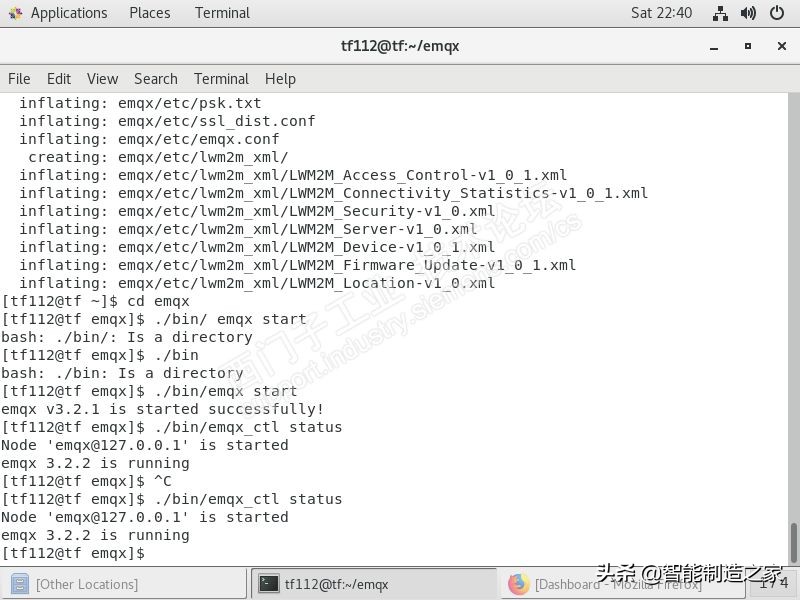This screenshot has width=800, height=600.
Task: Click the LWM2M_Access_Control-v1_0_1.xml line
Action: coord(293,175)
